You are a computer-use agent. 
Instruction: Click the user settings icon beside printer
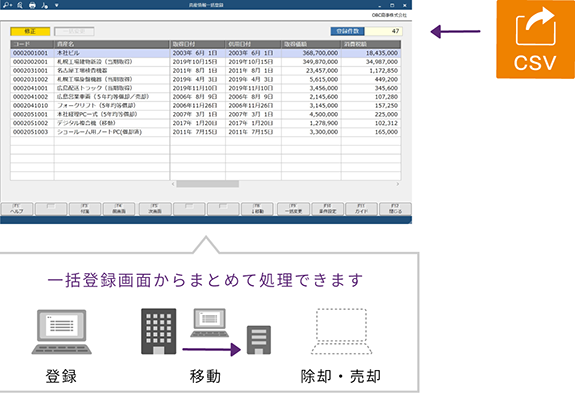click(x=44, y=5)
